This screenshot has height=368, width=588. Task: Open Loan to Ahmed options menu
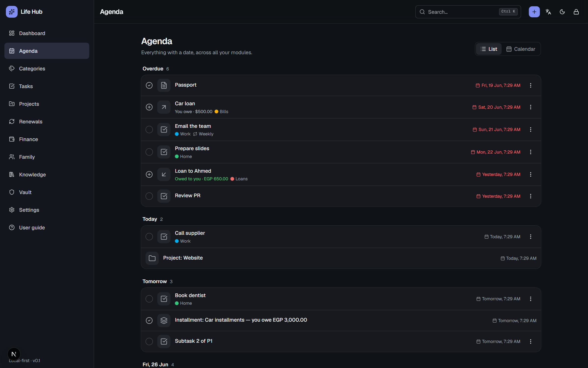(531, 174)
